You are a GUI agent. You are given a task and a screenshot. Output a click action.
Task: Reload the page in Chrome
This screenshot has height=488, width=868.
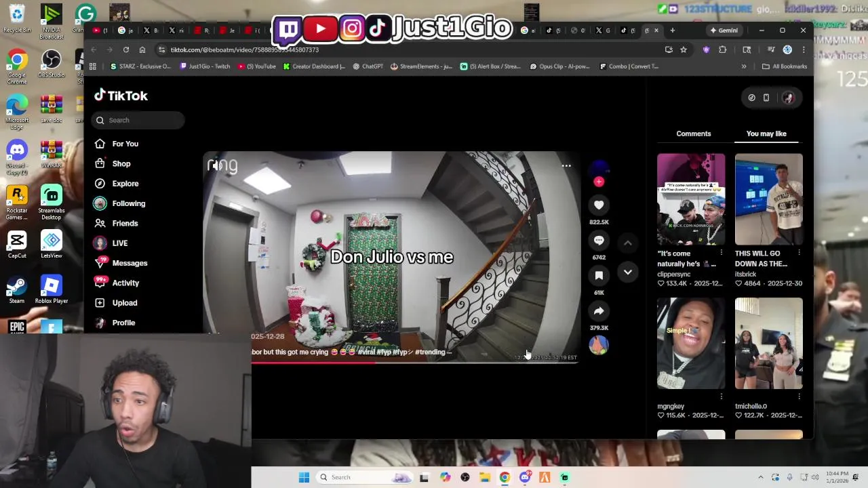coord(126,49)
